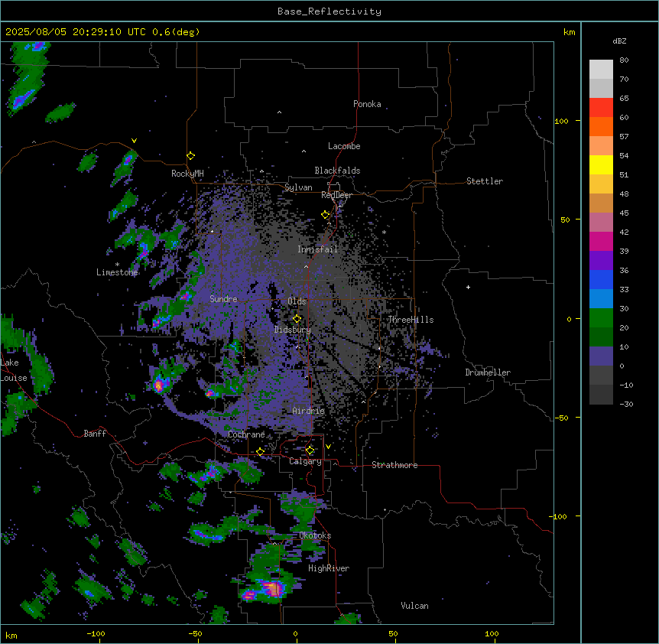Pick the red 60-65 dBZ legend swatch
The height and width of the screenshot is (644, 659).
601,108
